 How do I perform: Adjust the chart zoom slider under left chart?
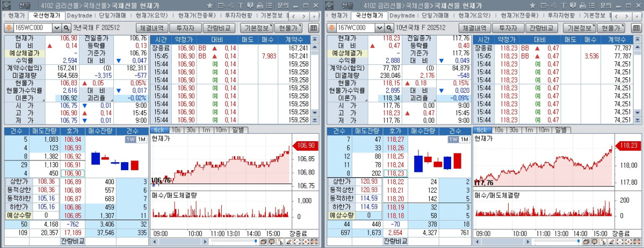click(x=256, y=241)
